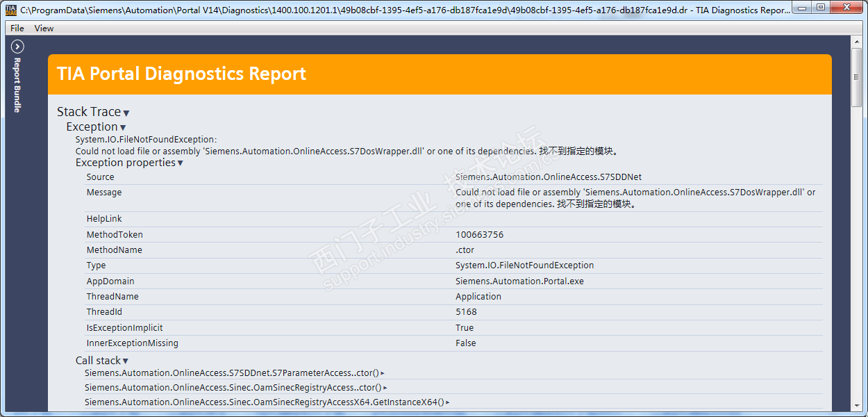Screen dimensions: 868x417
Task: Click the Report Bundle vertical tab
Action: [17, 85]
